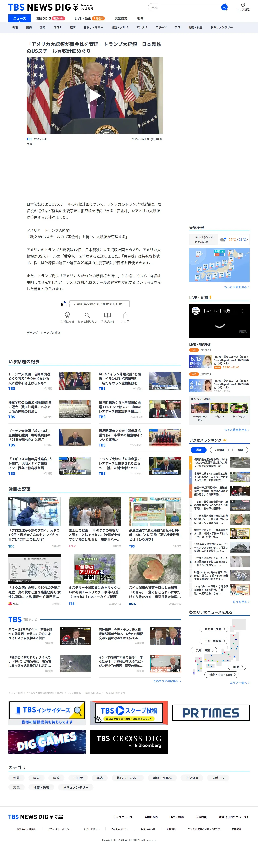This screenshot has width=258, height=868.
Task: Click the シェア share icon
Action: tap(125, 315)
